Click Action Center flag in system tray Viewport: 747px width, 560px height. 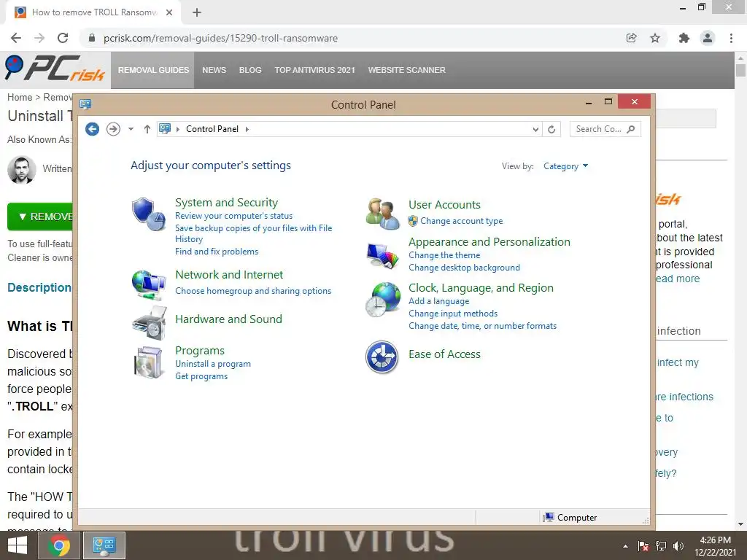coord(643,546)
